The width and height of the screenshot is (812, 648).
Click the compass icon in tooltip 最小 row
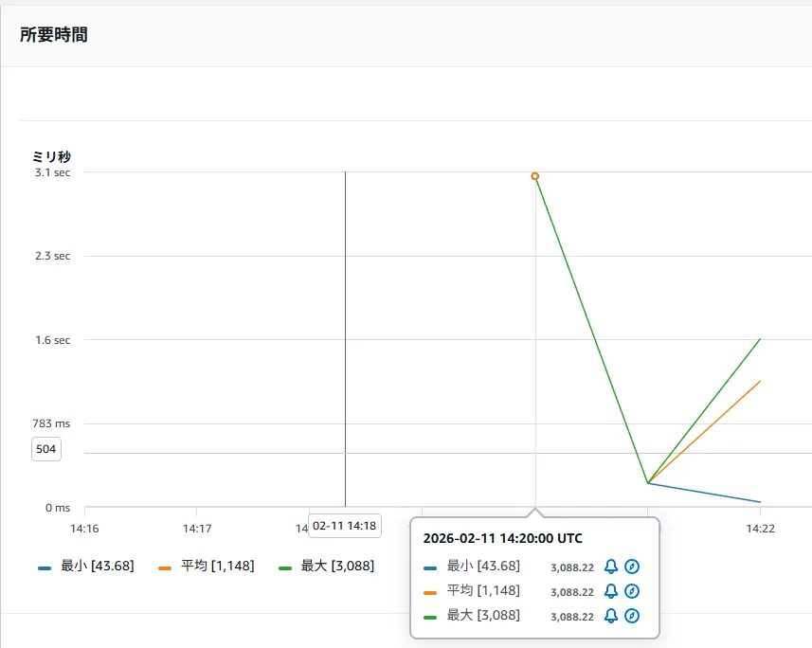click(x=632, y=567)
